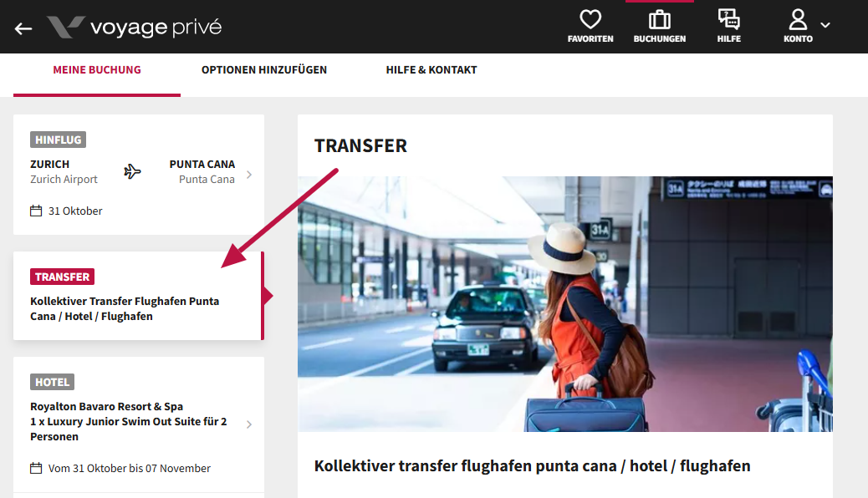Select the Transfer booking card
The width and height of the screenshot is (868, 498).
pos(138,296)
